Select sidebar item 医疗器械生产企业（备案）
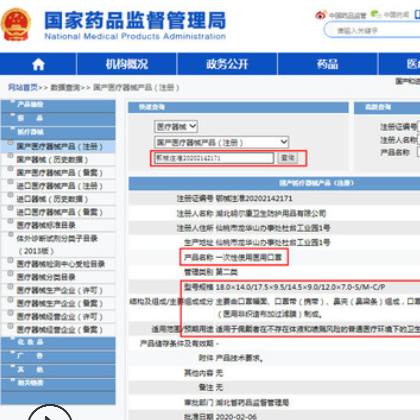The height and width of the screenshot is (420, 420). point(59,303)
